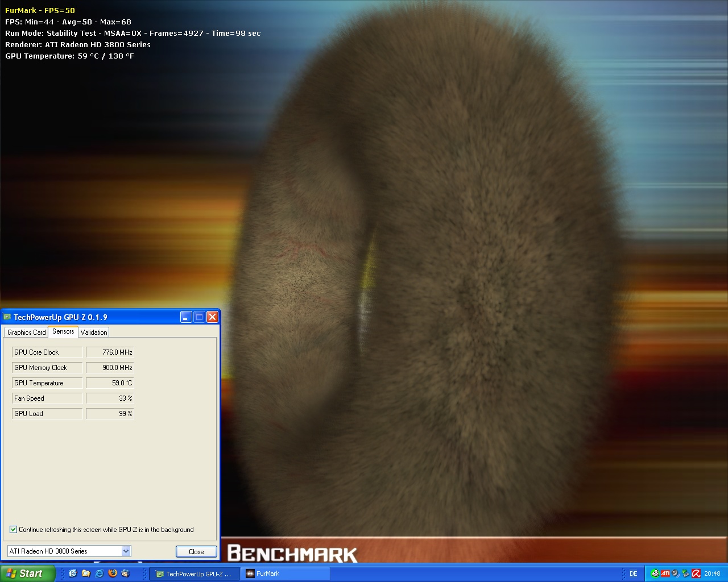This screenshot has height=582, width=728.
Task: Click DE language indicator in taskbar
Action: coord(633,573)
